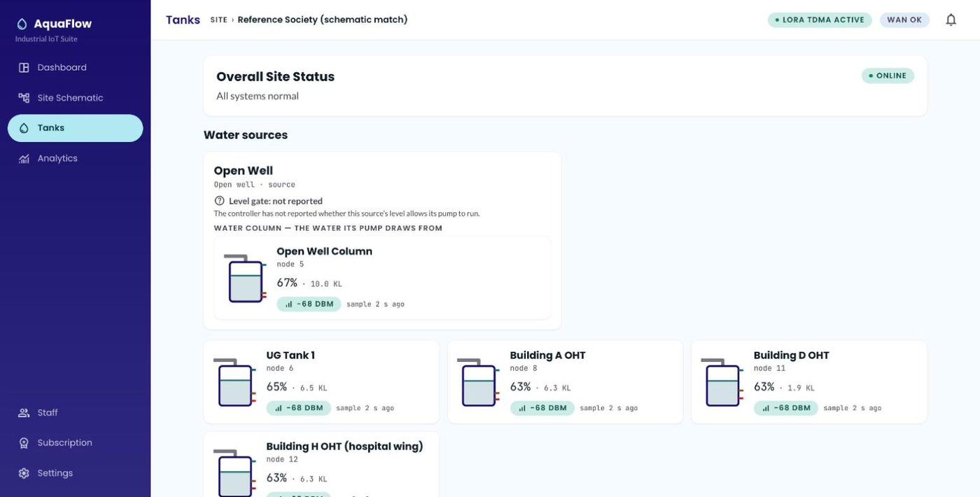
Task: Click the Settings gear icon in sidebar
Action: point(24,473)
